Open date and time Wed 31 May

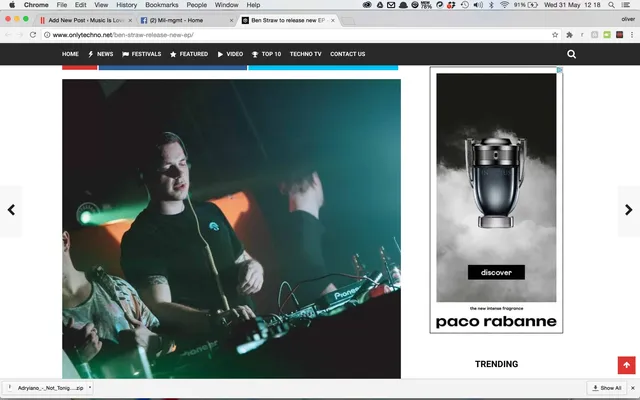click(x=572, y=5)
